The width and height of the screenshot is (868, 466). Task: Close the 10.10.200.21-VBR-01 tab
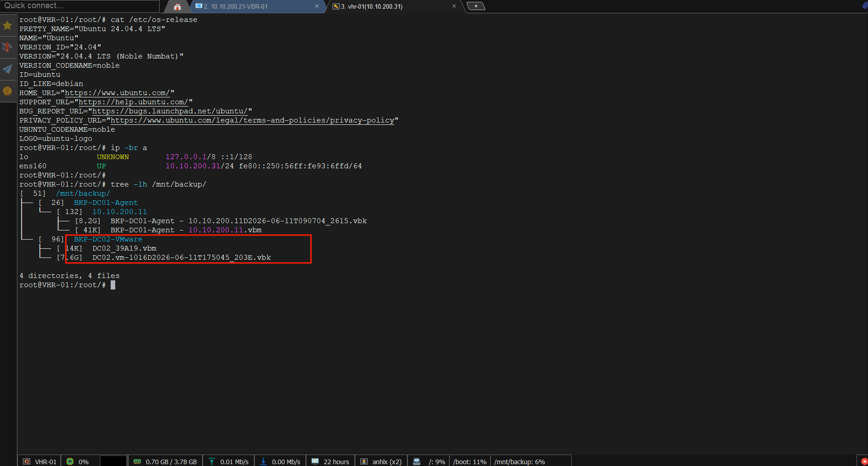(317, 6)
